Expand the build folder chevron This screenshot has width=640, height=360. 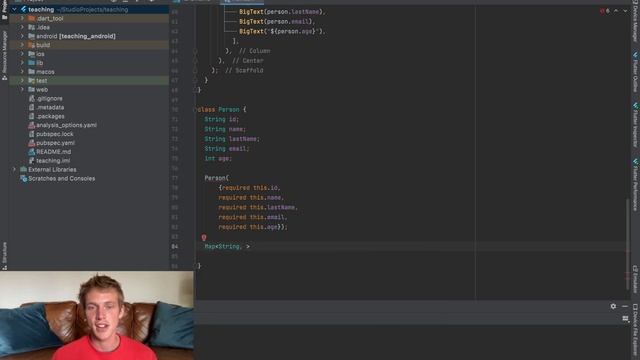(x=22, y=45)
